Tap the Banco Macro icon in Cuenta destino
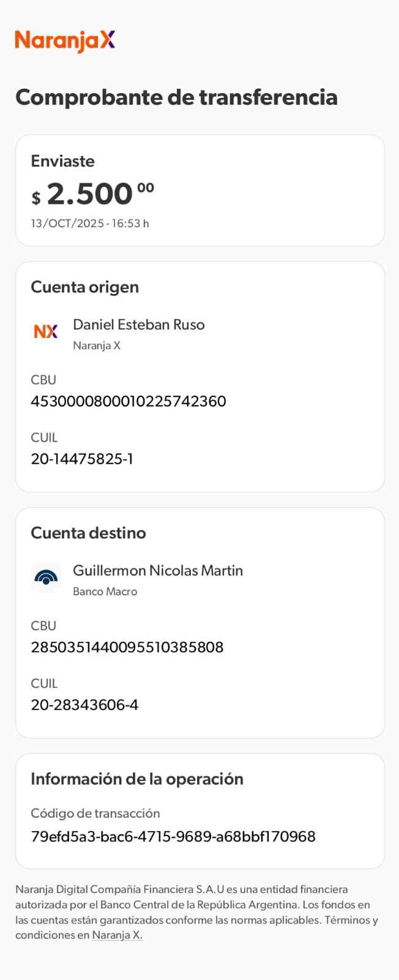399x980 pixels. (46, 578)
